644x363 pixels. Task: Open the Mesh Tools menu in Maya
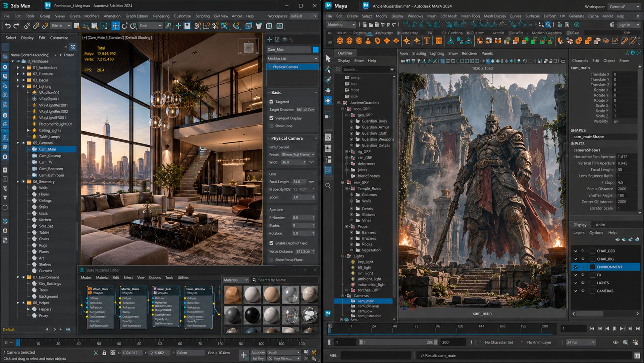[x=470, y=16]
